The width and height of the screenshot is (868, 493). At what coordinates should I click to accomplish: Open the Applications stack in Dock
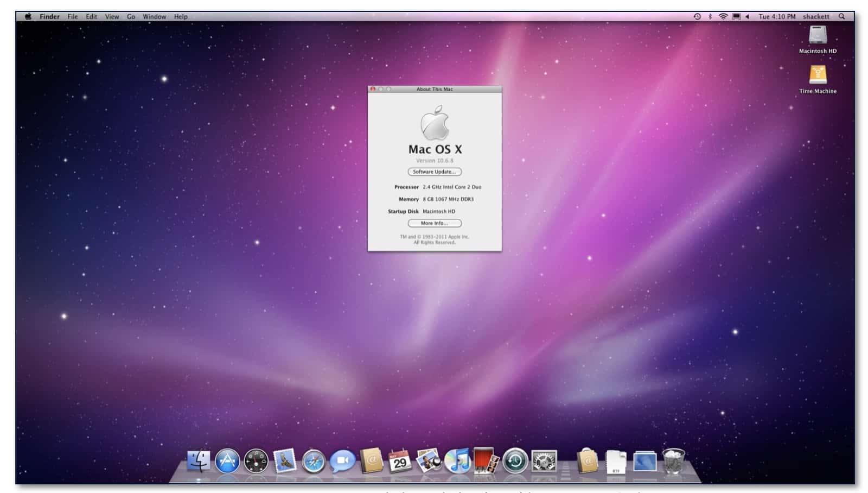click(x=588, y=462)
